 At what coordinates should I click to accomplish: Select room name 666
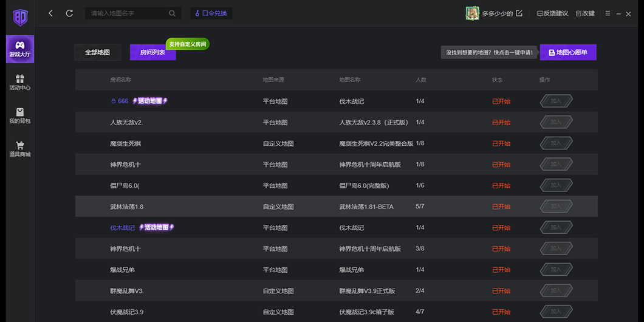click(123, 101)
